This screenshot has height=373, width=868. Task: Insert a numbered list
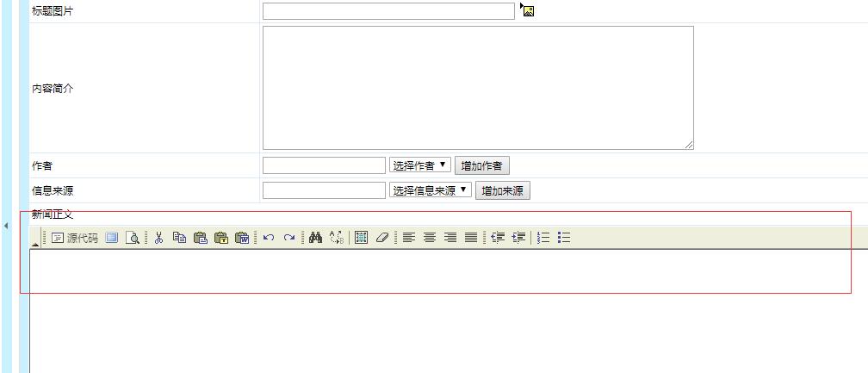(x=543, y=238)
